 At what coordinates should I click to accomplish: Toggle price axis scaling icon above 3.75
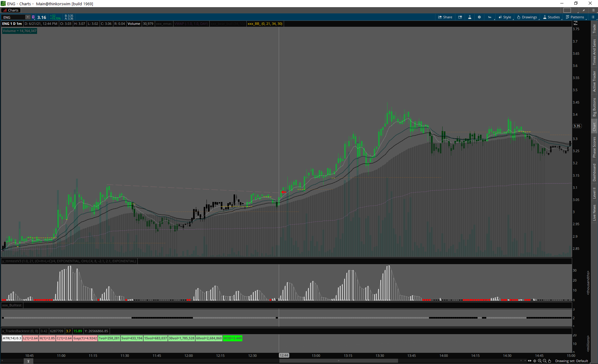[x=576, y=23]
